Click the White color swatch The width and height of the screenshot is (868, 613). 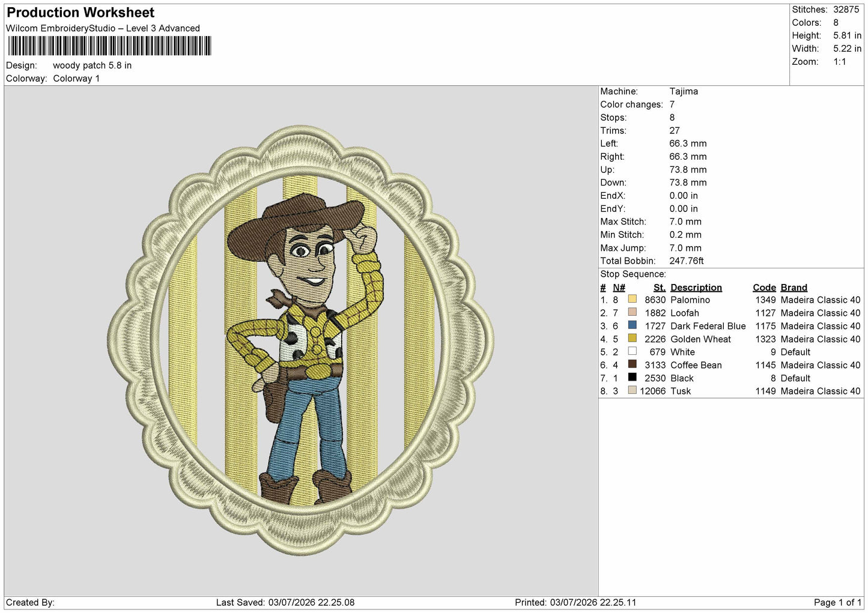(632, 351)
